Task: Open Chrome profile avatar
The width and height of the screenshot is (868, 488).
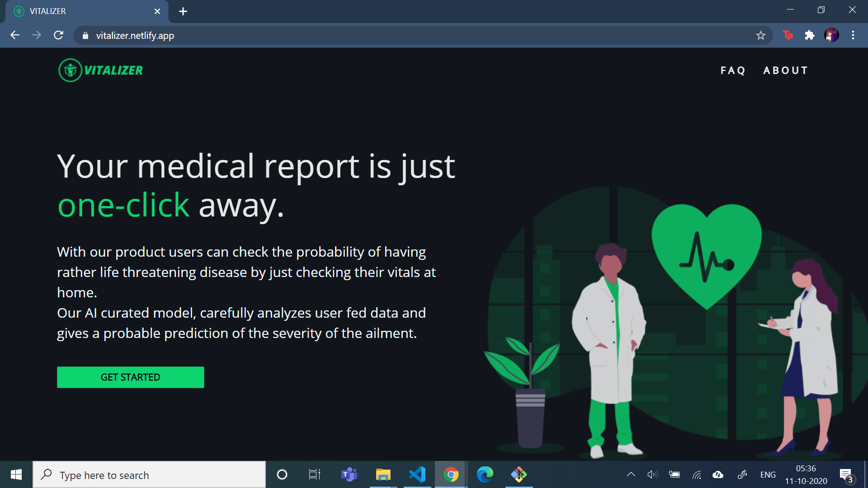Action: click(x=831, y=35)
